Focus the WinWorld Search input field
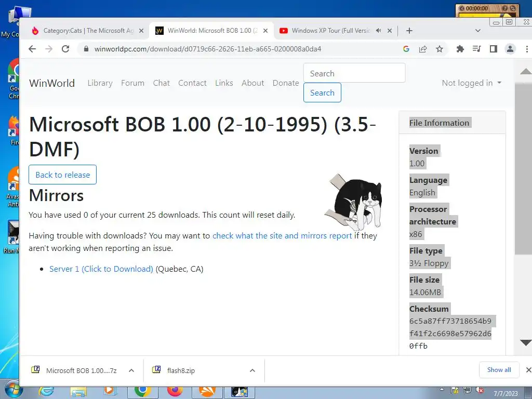Screen dimensions: 532x399 pyautogui.click(x=354, y=73)
